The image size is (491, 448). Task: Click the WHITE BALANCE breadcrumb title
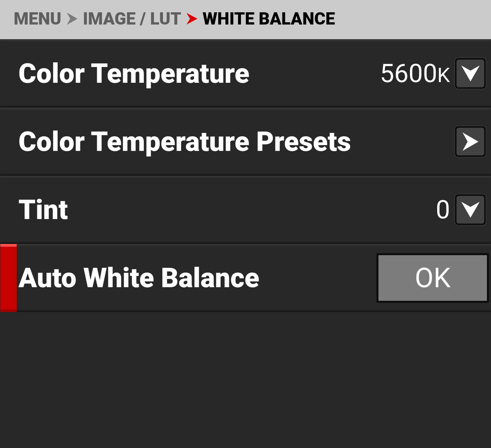[x=269, y=19]
